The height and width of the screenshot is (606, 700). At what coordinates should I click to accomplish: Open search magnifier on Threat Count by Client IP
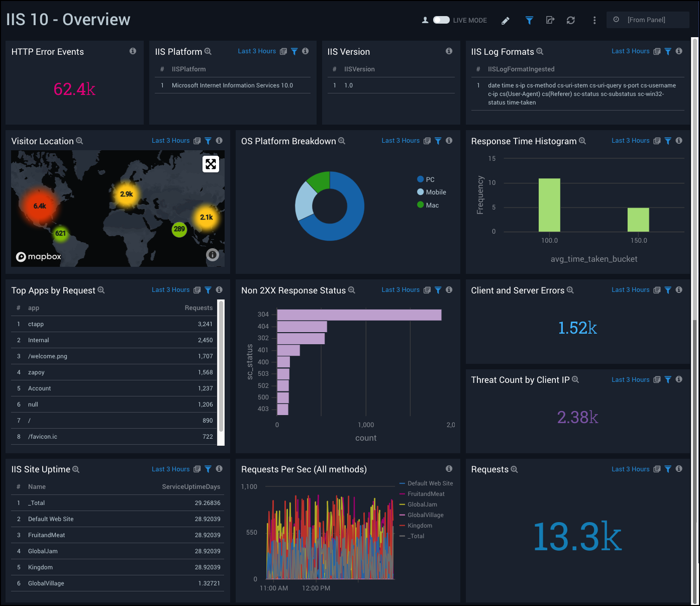(x=575, y=380)
